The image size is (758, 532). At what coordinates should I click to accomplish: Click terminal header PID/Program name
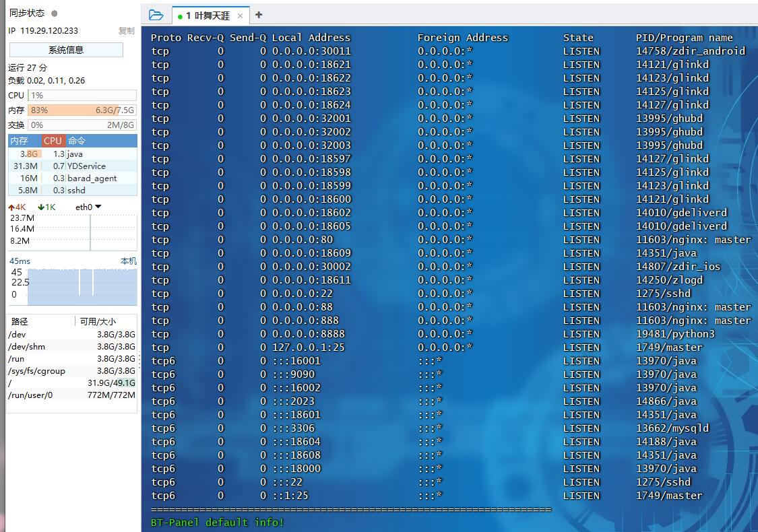[684, 38]
